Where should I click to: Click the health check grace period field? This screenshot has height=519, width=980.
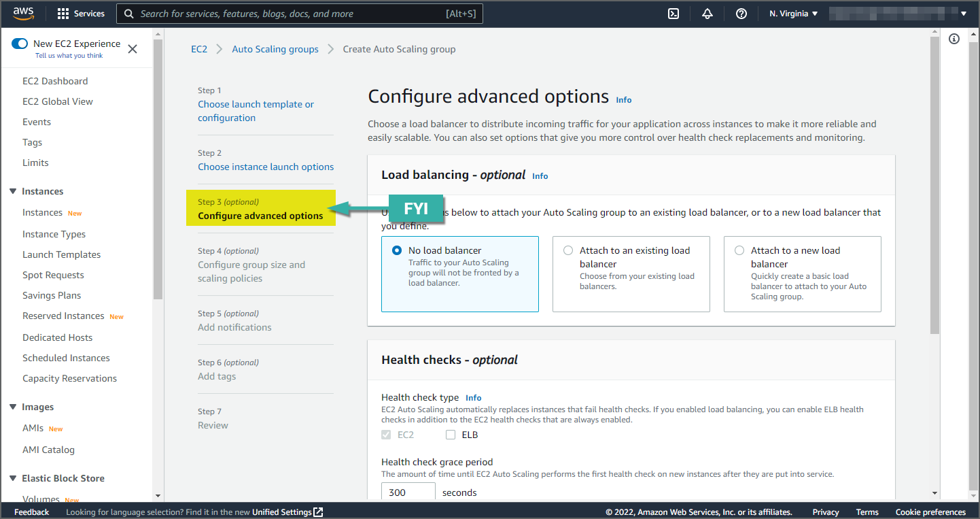point(408,492)
